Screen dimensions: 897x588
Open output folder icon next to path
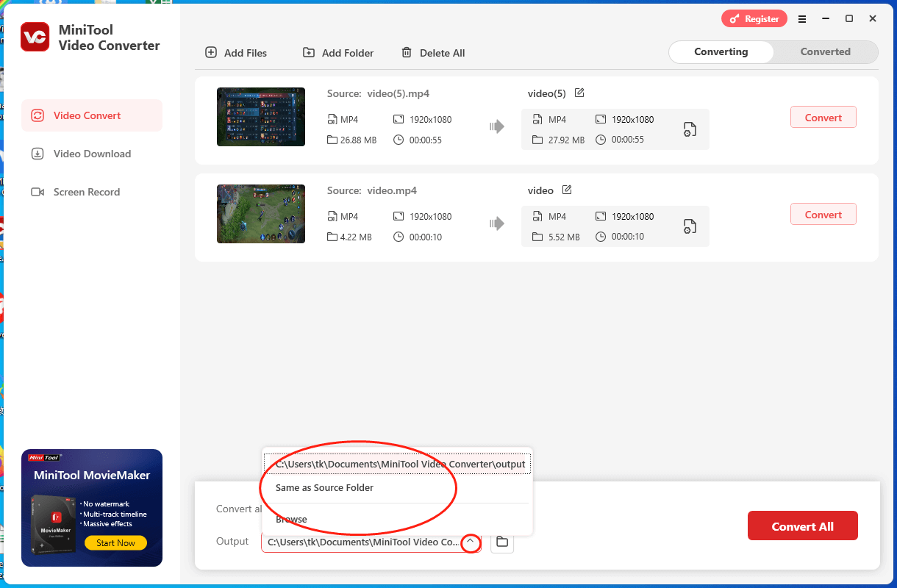502,542
